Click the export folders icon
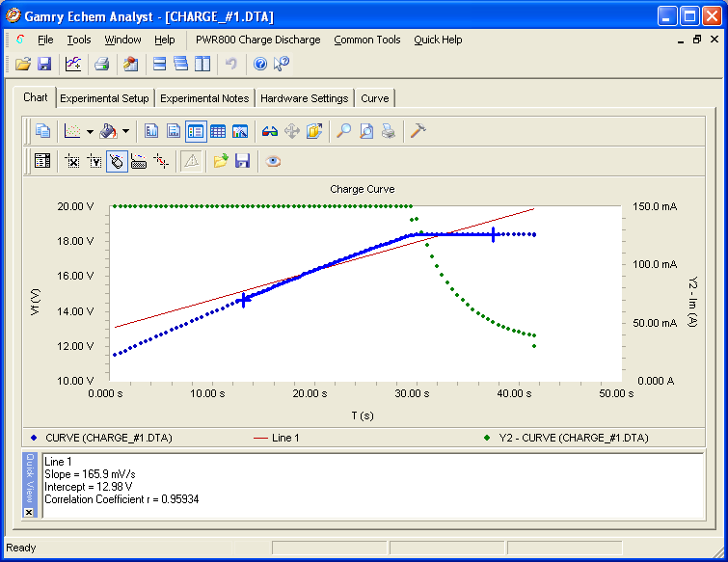This screenshot has width=728, height=562. coord(313,131)
